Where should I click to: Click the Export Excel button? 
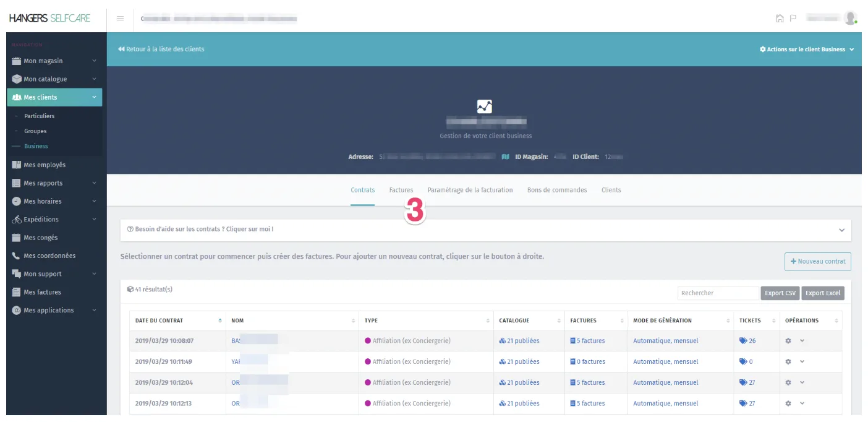point(823,293)
